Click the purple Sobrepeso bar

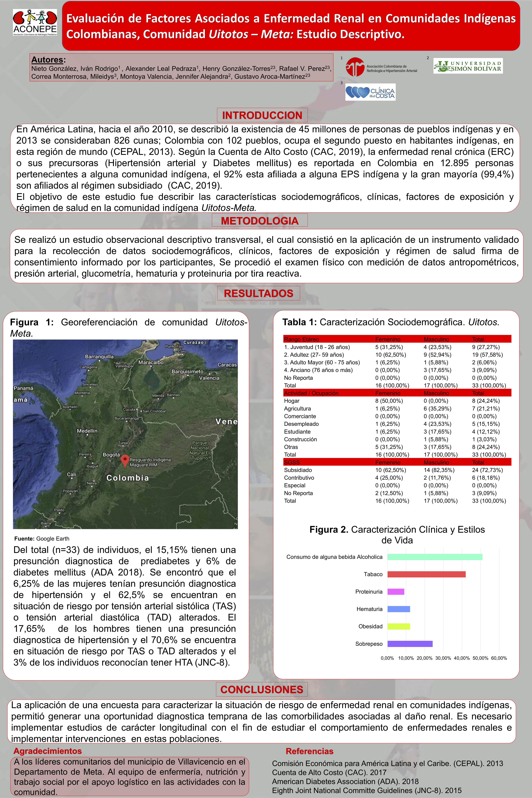point(410,644)
